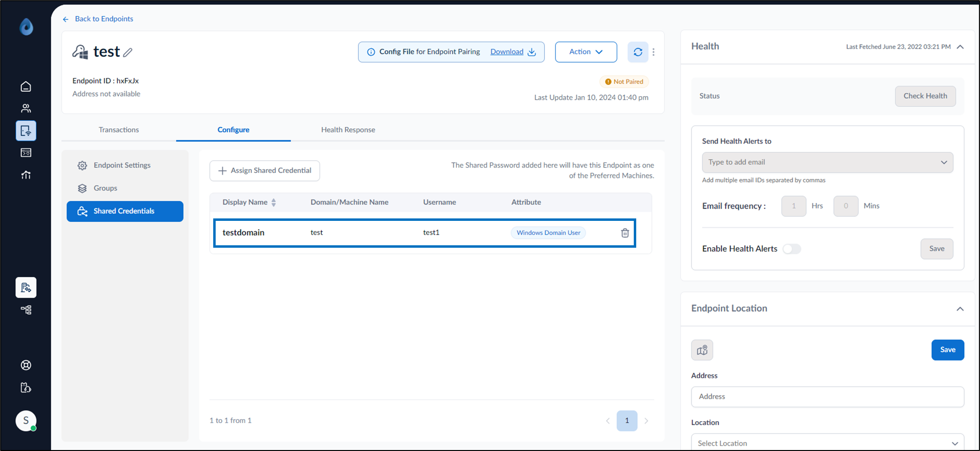Open the building icon above the avatar

(26, 387)
